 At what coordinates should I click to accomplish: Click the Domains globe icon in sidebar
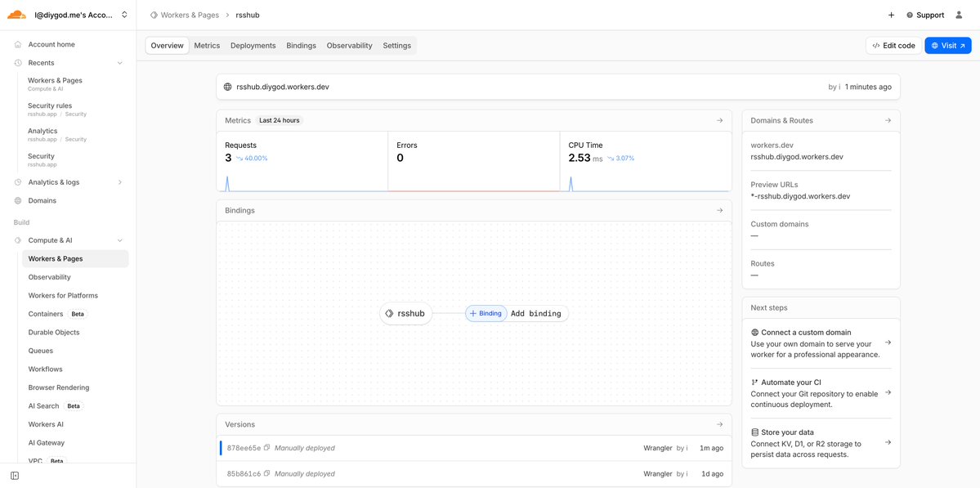[17, 200]
